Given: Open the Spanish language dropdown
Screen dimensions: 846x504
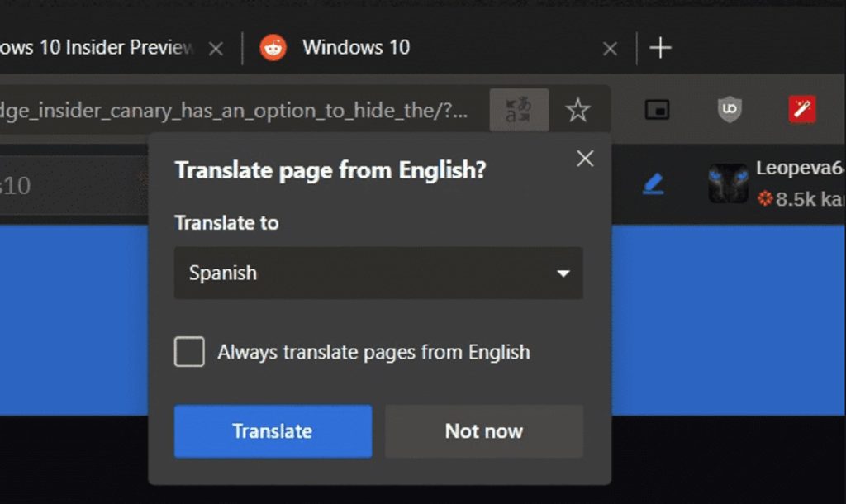Looking at the screenshot, I should [x=378, y=273].
